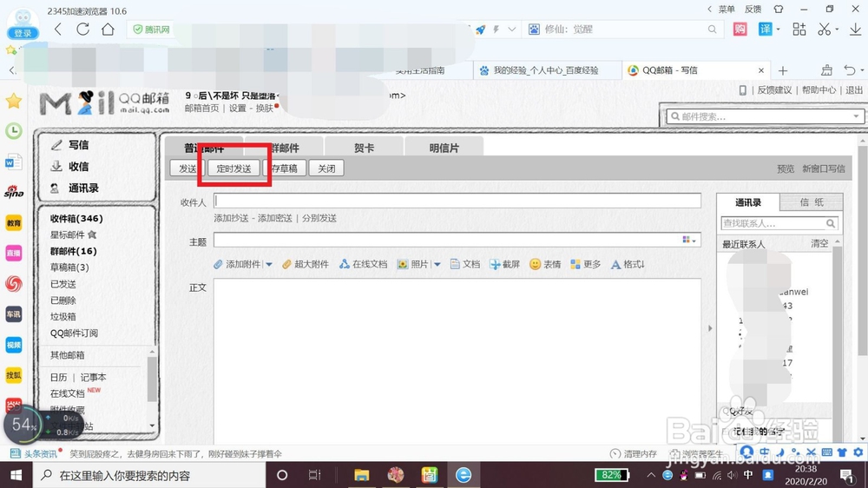Open the red shopping icon in browser toolbar
The width and height of the screenshot is (868, 488).
[740, 30]
